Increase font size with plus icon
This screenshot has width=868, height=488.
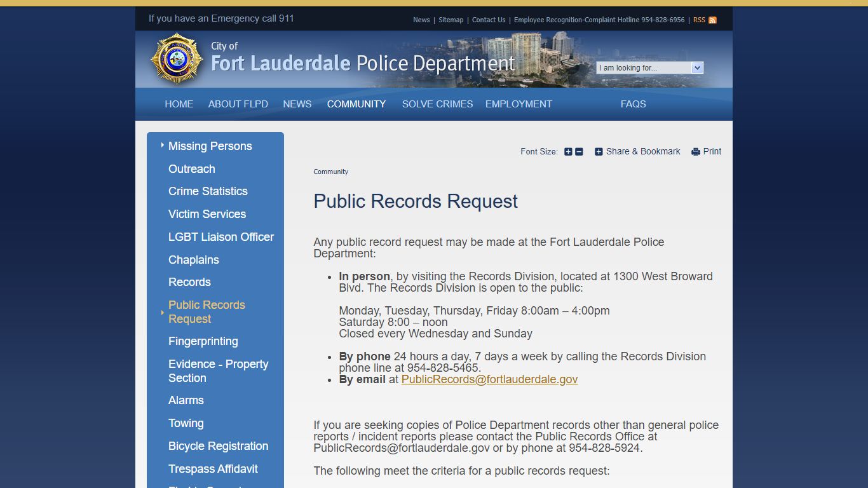click(x=568, y=152)
